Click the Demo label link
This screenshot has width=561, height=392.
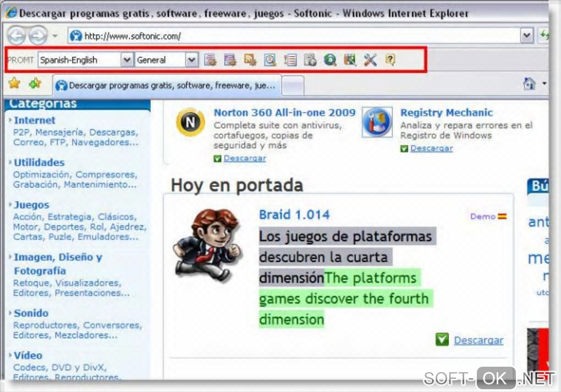[x=483, y=217]
